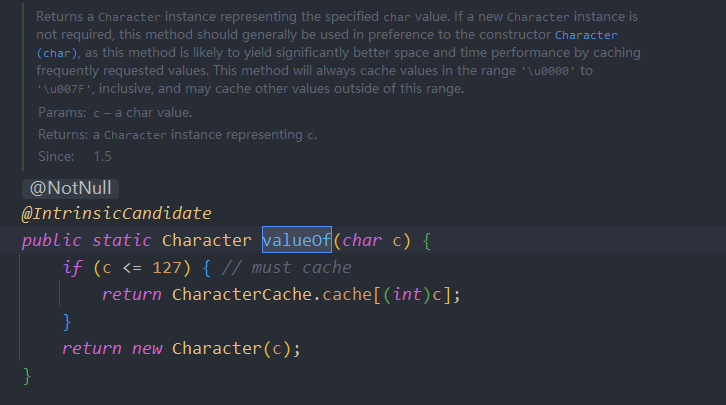Select the highlighted valueOf method name

[297, 240]
